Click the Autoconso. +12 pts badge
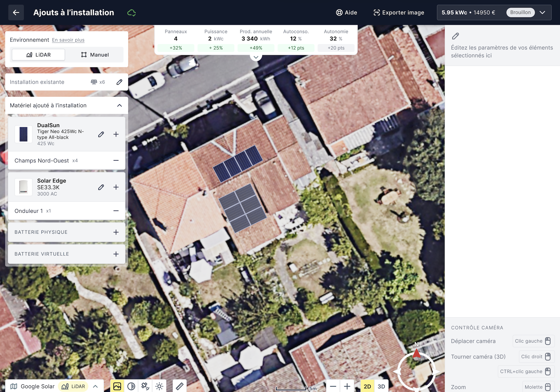Image resolution: width=560 pixels, height=392 pixels. 296,48
